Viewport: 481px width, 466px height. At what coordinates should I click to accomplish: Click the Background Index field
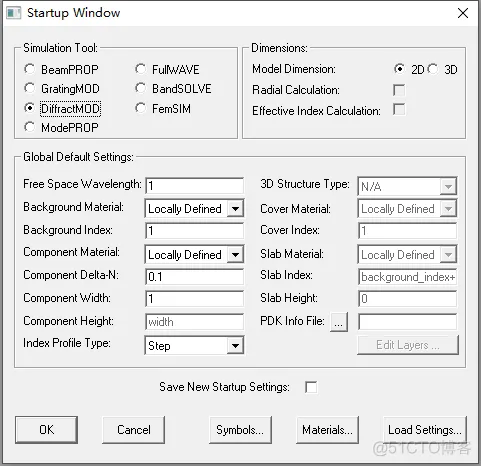click(x=194, y=231)
